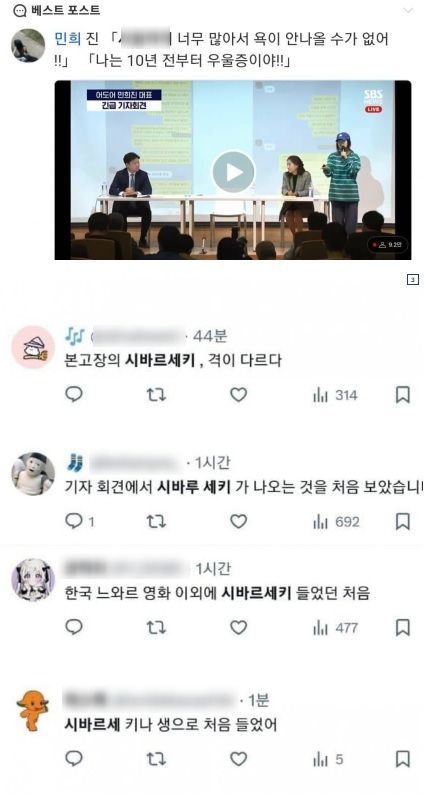This screenshot has width=425, height=794.
Task: Retweet the post with 477 views
Action: 156,628
